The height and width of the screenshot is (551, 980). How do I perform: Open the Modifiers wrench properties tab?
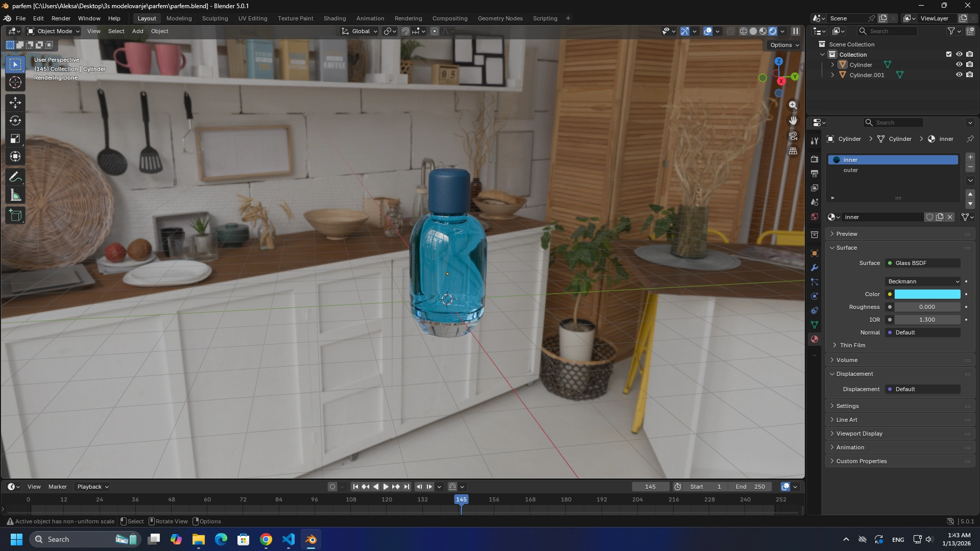pos(815,268)
